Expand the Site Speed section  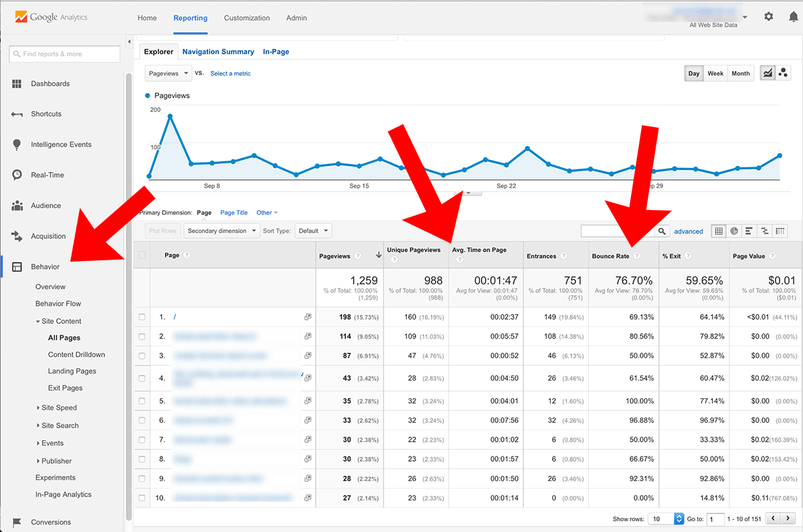point(58,408)
